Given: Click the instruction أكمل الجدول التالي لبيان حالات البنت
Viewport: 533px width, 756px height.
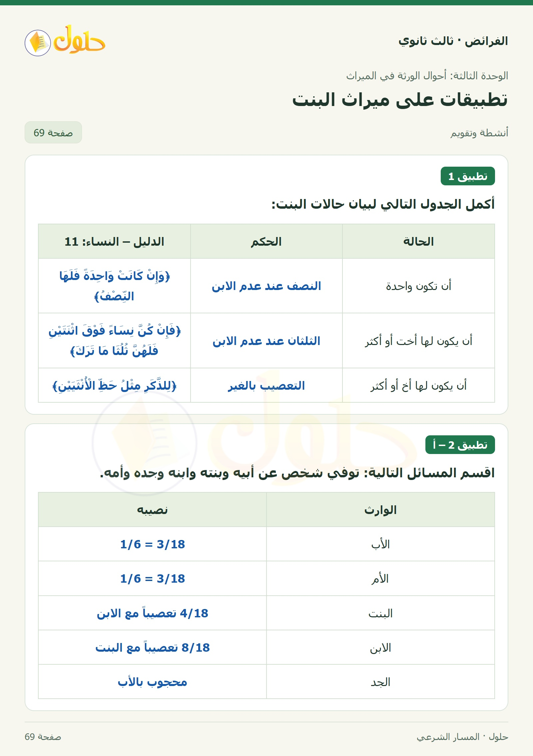Looking at the screenshot, I should 383,204.
